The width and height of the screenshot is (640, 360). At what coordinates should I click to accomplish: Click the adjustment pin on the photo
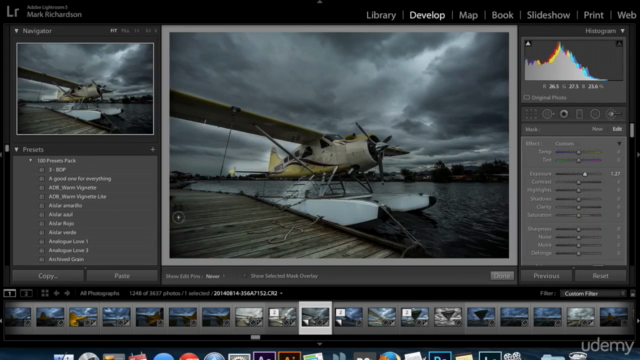point(178,218)
